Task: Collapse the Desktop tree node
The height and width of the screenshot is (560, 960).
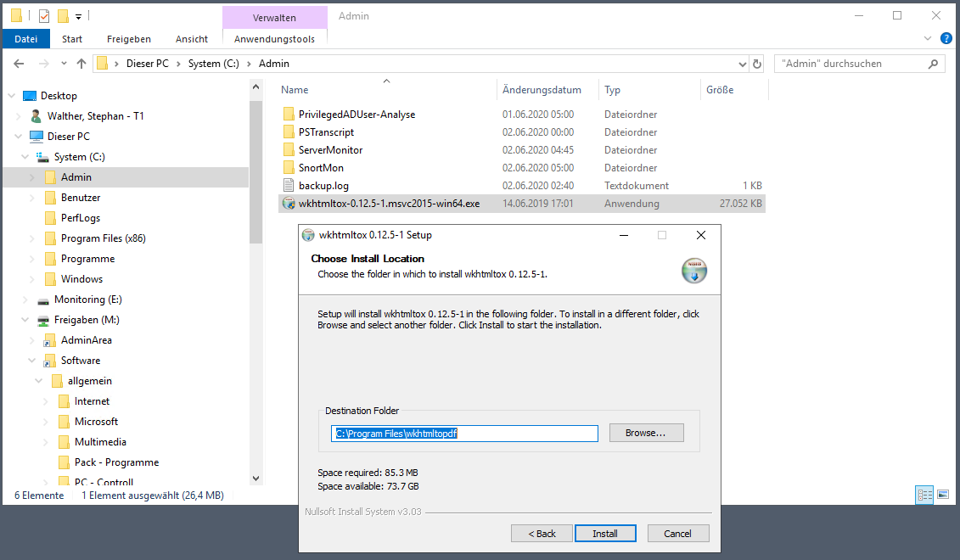Action: 12,96
